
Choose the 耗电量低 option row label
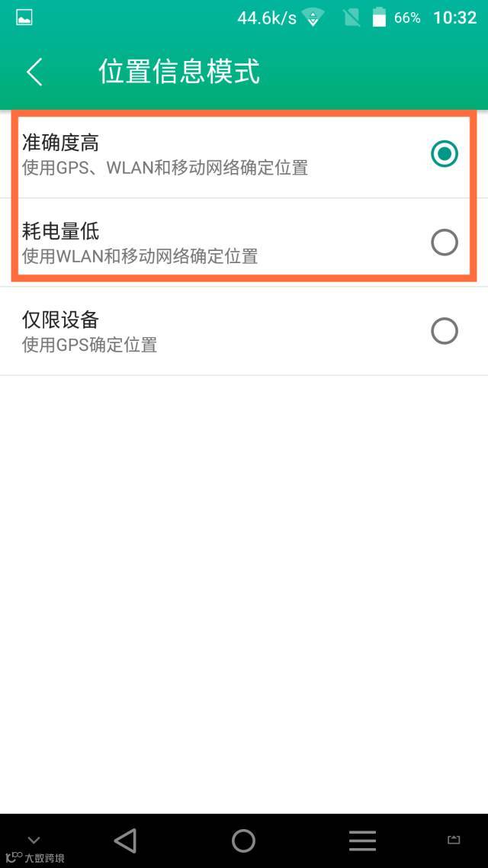click(60, 231)
